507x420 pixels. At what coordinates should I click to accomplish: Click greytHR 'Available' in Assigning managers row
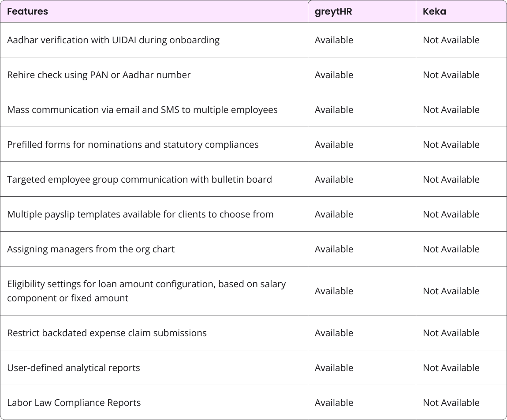(334, 249)
